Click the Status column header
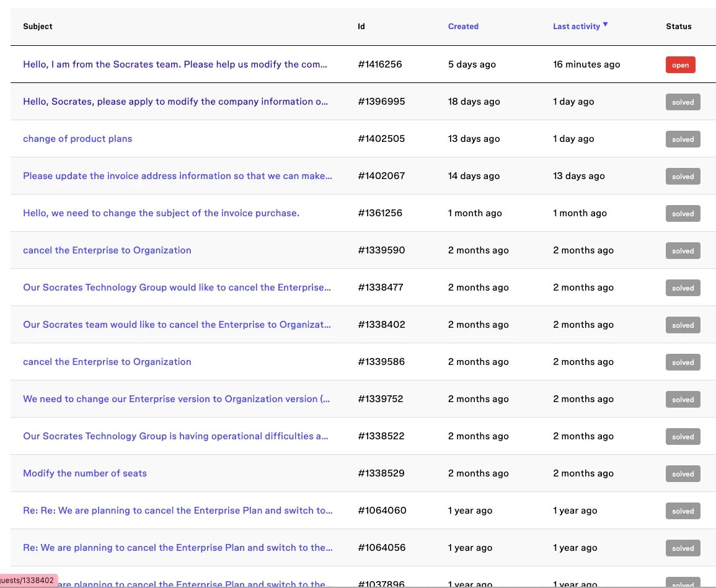 pos(679,27)
